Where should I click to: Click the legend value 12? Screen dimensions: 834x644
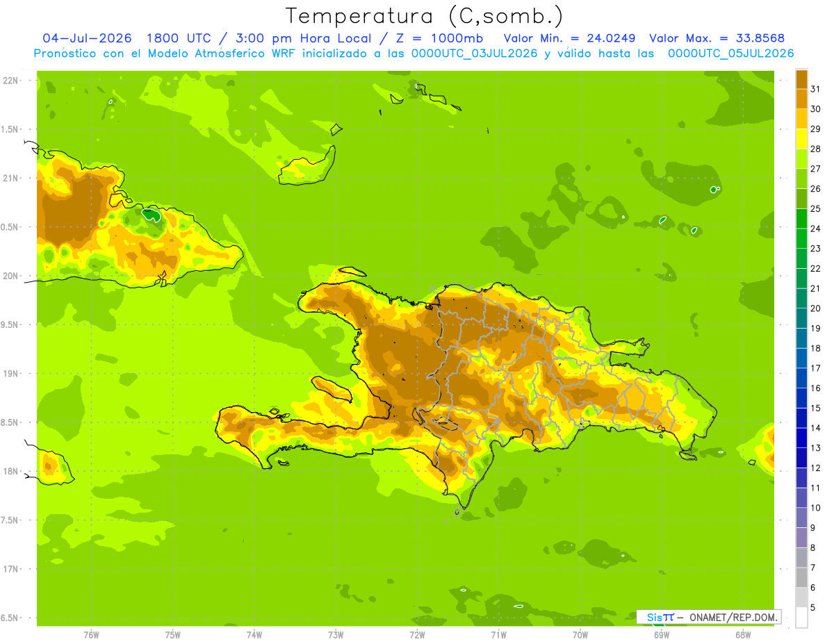coord(815,468)
